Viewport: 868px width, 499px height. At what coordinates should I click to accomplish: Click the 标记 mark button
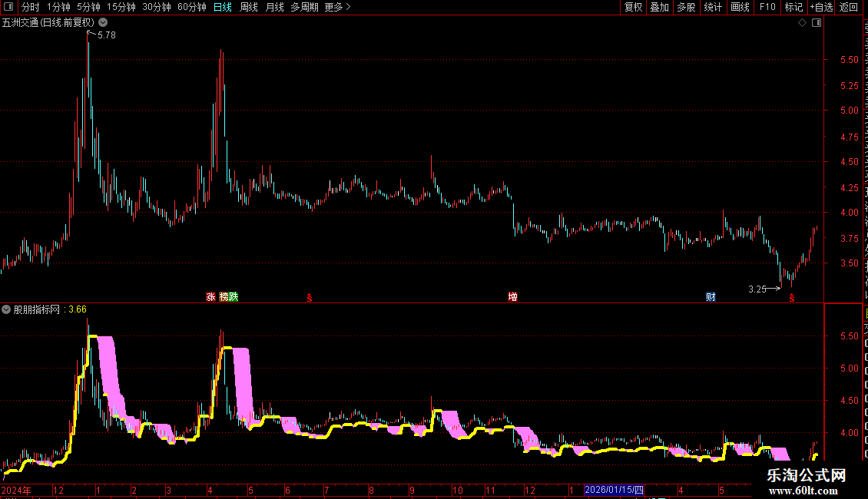pyautogui.click(x=793, y=7)
